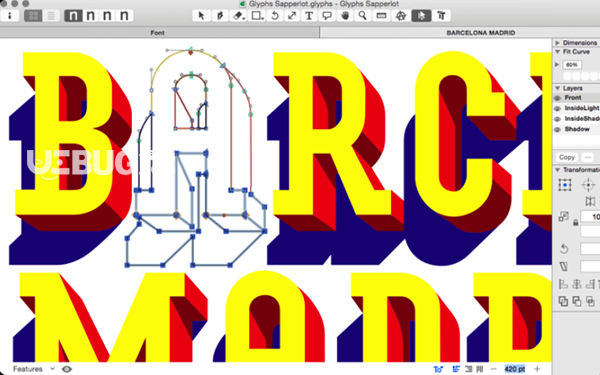This screenshot has width=600, height=375.
Task: Click the 60% Fit Curve field
Action: [572, 65]
